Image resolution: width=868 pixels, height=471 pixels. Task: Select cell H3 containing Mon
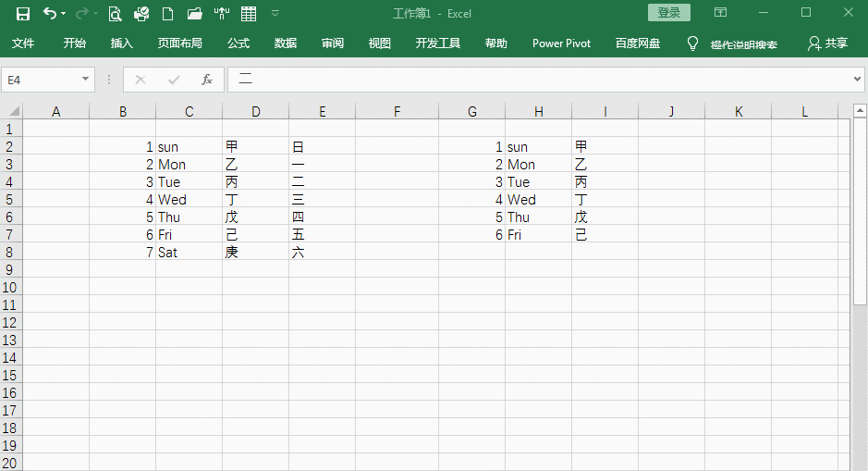539,165
